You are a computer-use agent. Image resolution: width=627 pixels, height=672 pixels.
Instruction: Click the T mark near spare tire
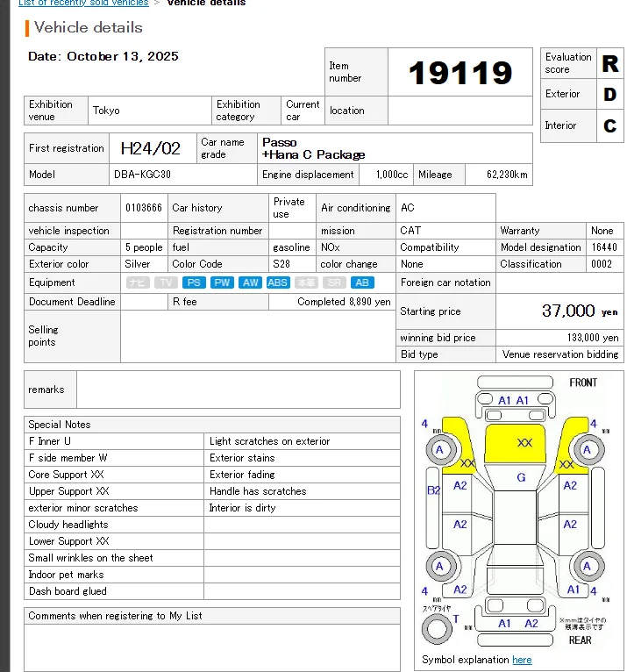click(456, 618)
